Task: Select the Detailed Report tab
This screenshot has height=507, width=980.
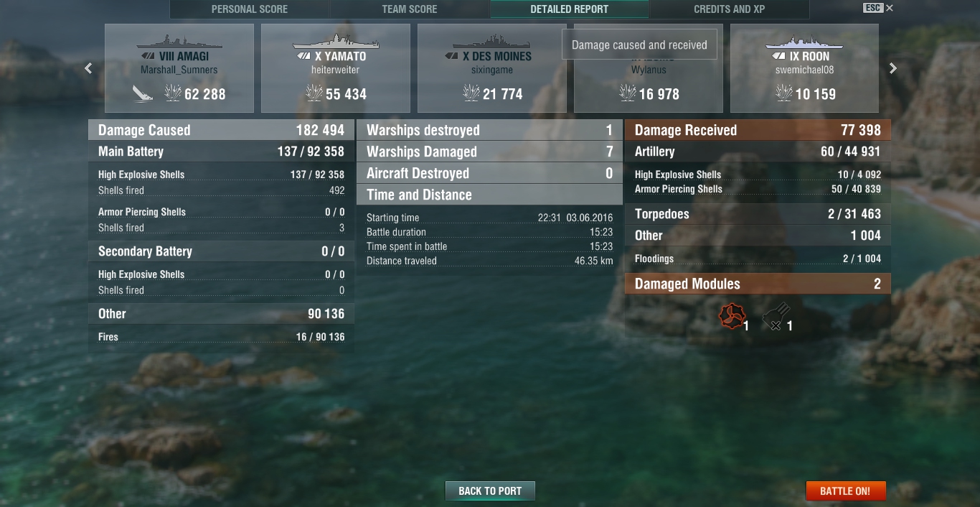Action: click(570, 9)
